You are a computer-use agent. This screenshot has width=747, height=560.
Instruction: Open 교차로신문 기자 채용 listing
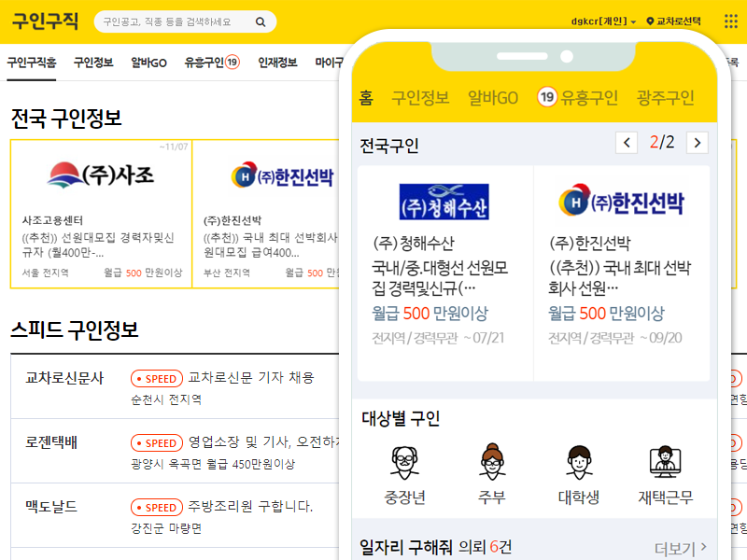pyautogui.click(x=251, y=378)
